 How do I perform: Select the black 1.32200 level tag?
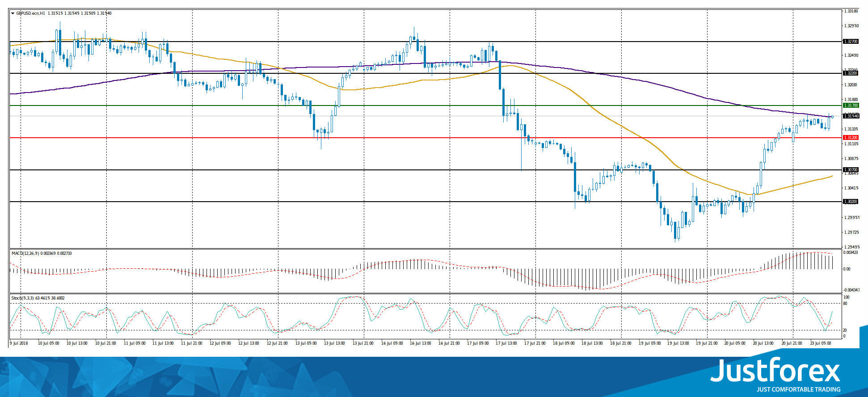pos(851,73)
